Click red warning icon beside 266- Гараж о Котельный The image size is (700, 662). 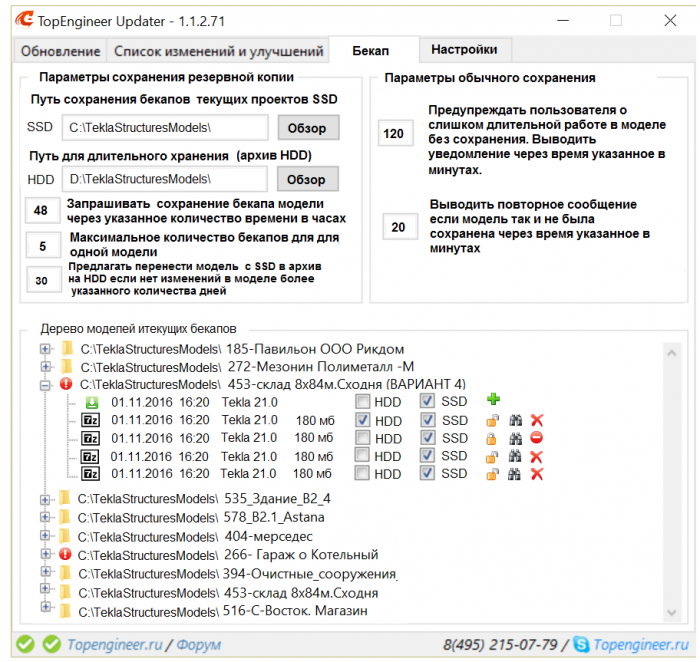pos(65,554)
